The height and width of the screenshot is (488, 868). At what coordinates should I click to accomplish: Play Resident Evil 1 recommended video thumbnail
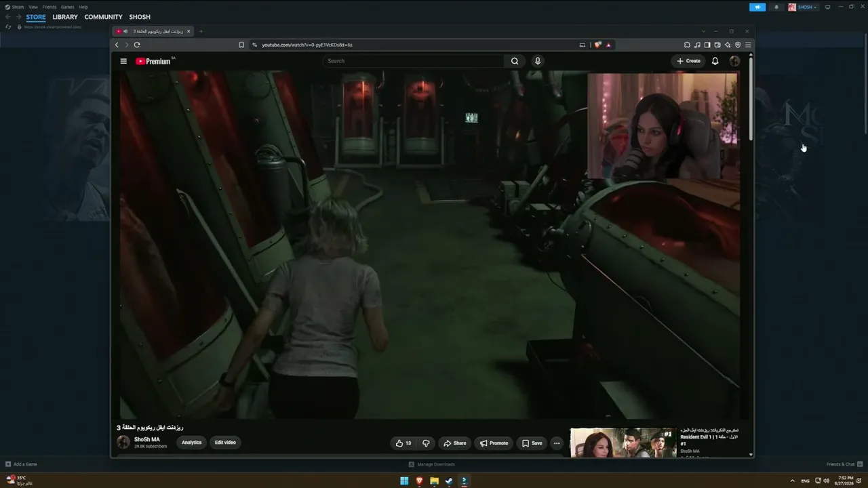point(623,443)
